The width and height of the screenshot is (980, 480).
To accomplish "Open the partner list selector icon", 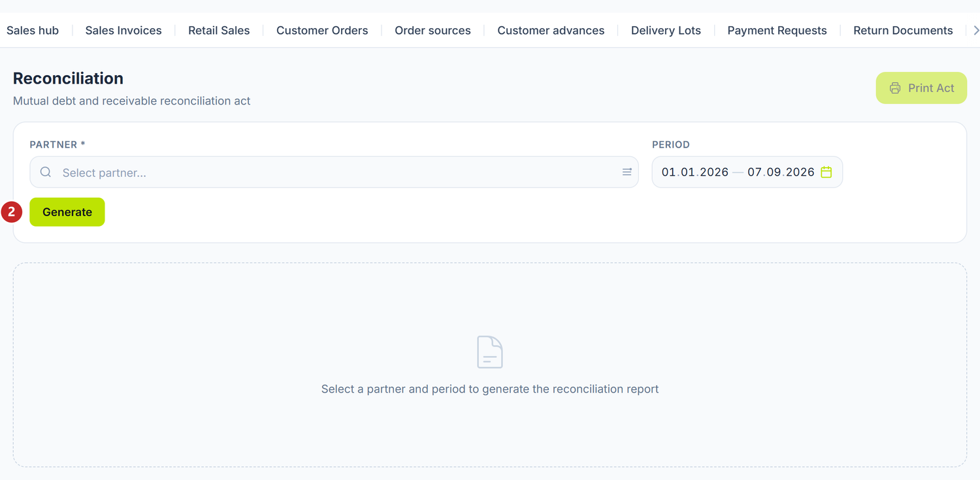I will (627, 172).
